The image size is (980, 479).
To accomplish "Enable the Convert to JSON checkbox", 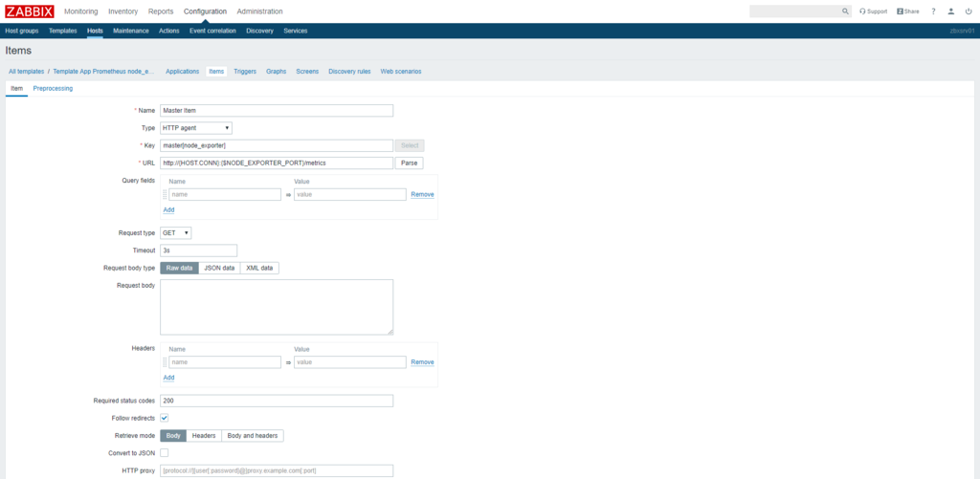I will tap(164, 452).
